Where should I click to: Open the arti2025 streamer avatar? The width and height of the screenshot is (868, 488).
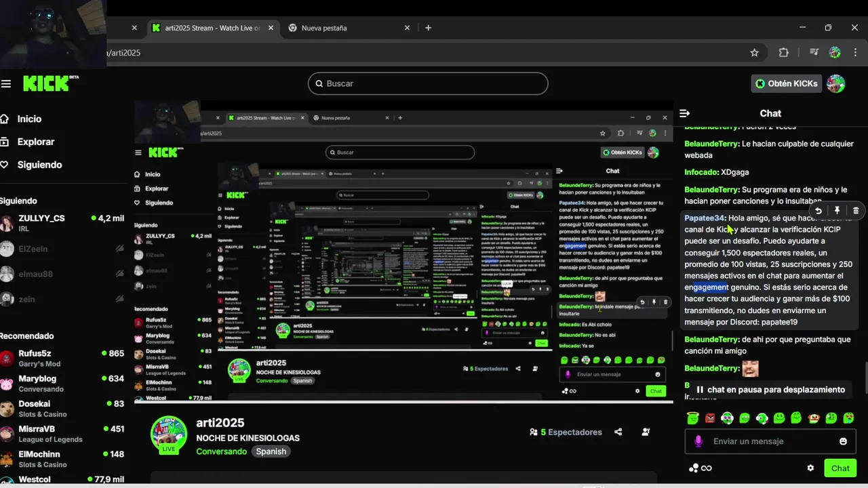point(168,434)
